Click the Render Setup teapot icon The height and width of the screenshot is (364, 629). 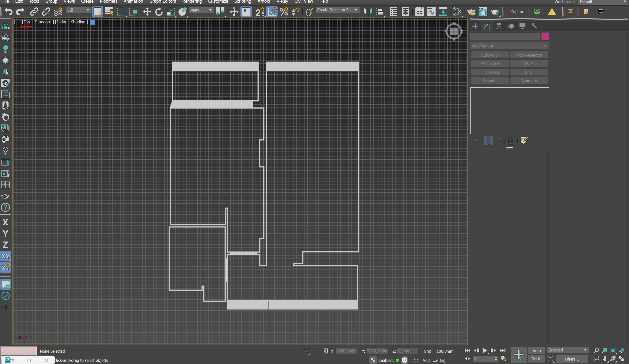(471, 12)
